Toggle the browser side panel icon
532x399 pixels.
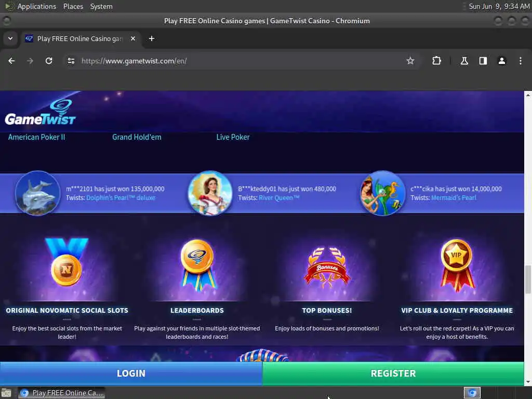tap(483, 61)
